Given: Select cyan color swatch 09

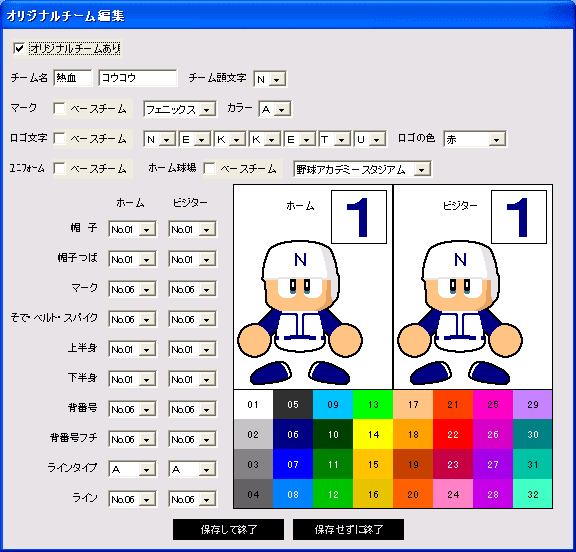Looking at the screenshot, I should point(333,404).
